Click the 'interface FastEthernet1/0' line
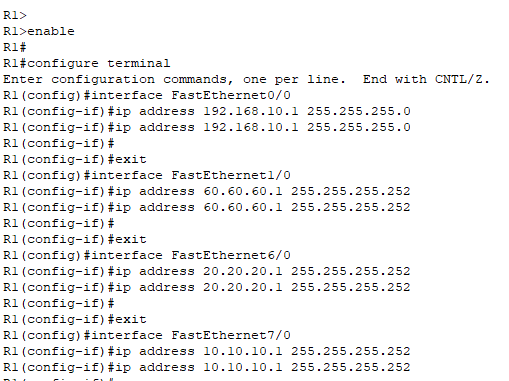 tap(147, 175)
